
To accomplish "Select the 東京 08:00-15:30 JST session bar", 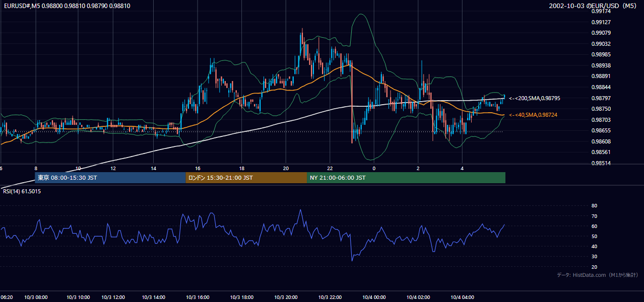I will [x=110, y=178].
